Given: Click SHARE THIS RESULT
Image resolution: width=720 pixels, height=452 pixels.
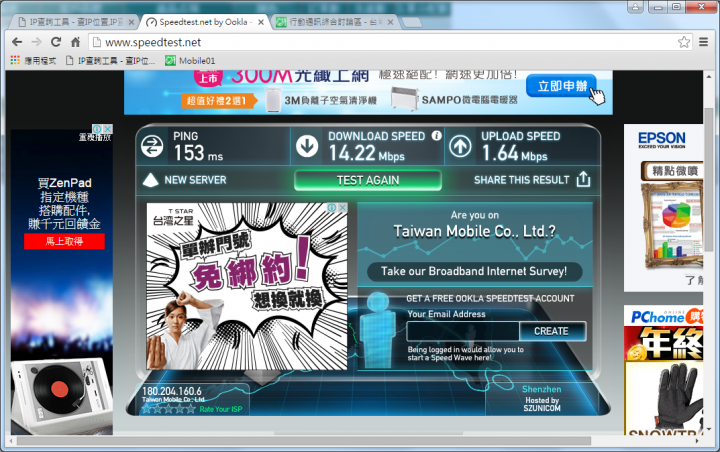Looking at the screenshot, I should (x=522, y=180).
